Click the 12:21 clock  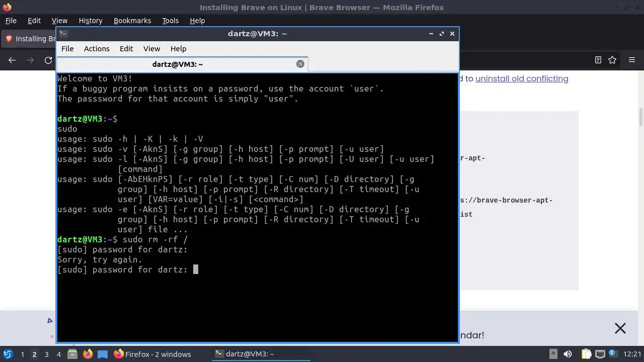632,354
